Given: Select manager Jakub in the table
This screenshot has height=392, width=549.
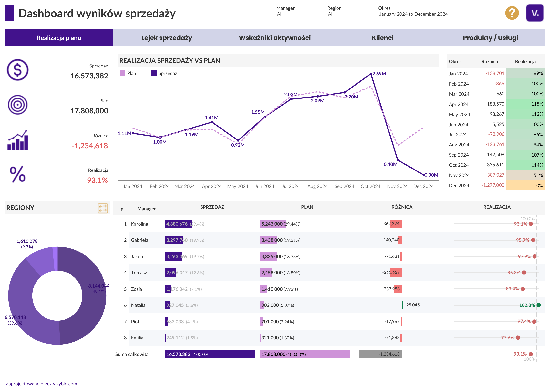Looking at the screenshot, I should (x=137, y=257).
